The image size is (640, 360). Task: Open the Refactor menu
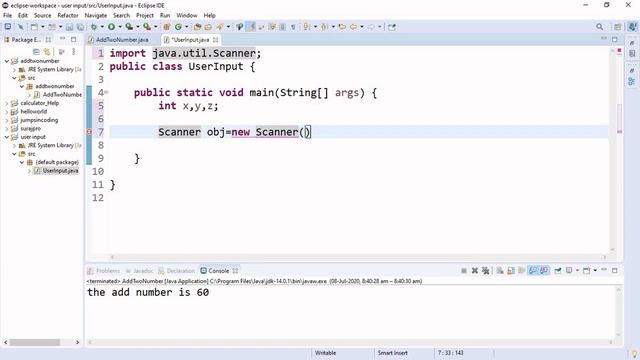coord(68,15)
